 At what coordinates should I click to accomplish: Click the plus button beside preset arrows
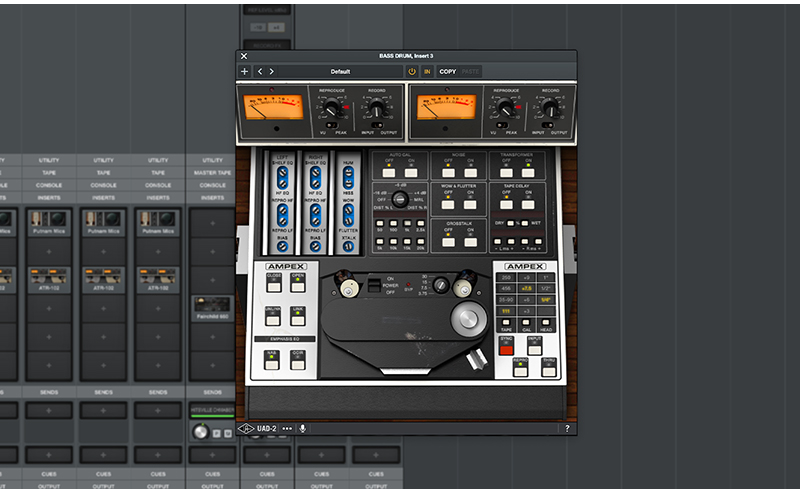(x=244, y=71)
